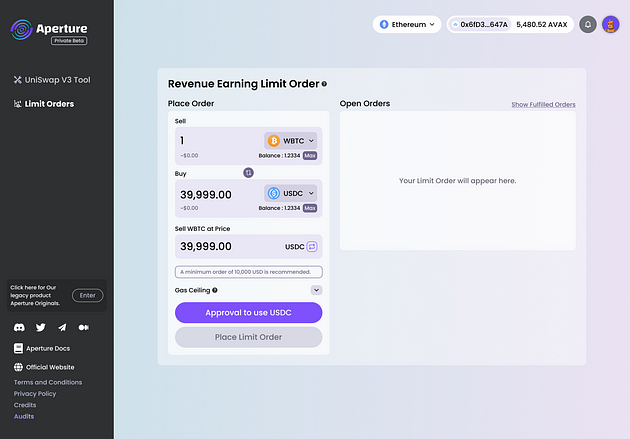This screenshot has width=630, height=439.
Task: Open the USDC token dropdown
Action: (290, 193)
